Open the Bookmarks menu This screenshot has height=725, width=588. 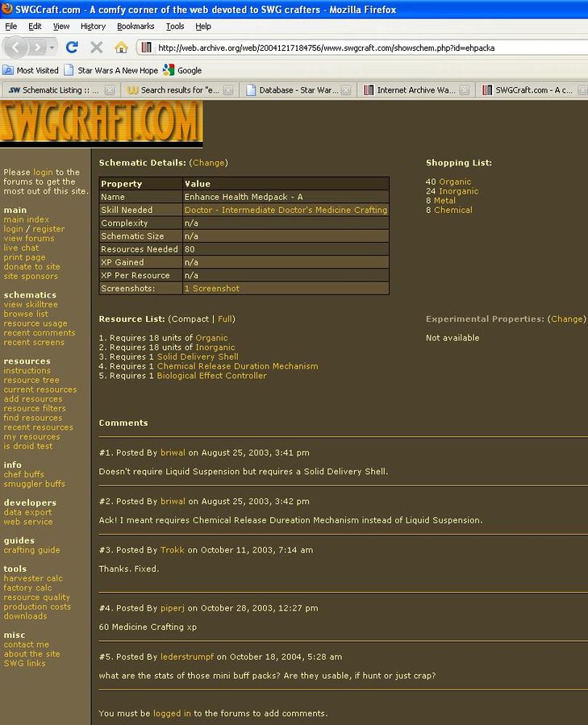coord(135,27)
